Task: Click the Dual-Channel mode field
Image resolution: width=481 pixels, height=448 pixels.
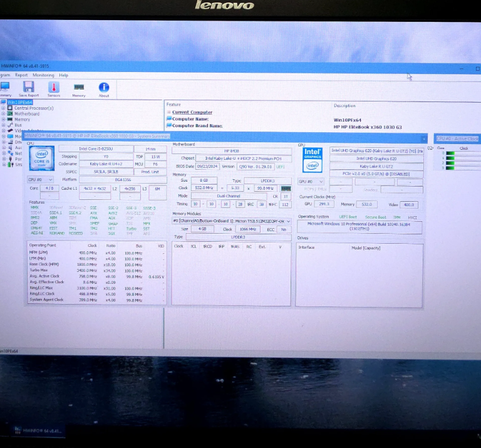Action: 229,195
